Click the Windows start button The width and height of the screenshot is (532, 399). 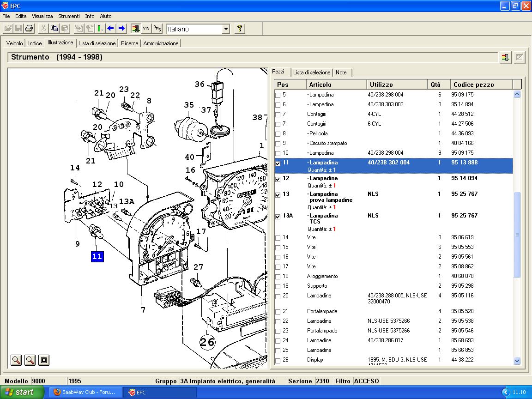(x=22, y=392)
